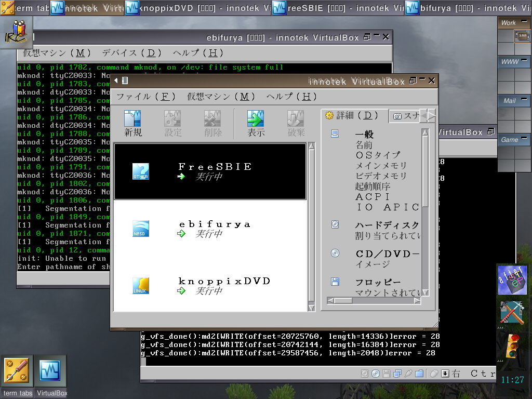Screen dimensions: 532x399
Task: Click the tab bar scroll-left arrow
Action: click(424, 116)
